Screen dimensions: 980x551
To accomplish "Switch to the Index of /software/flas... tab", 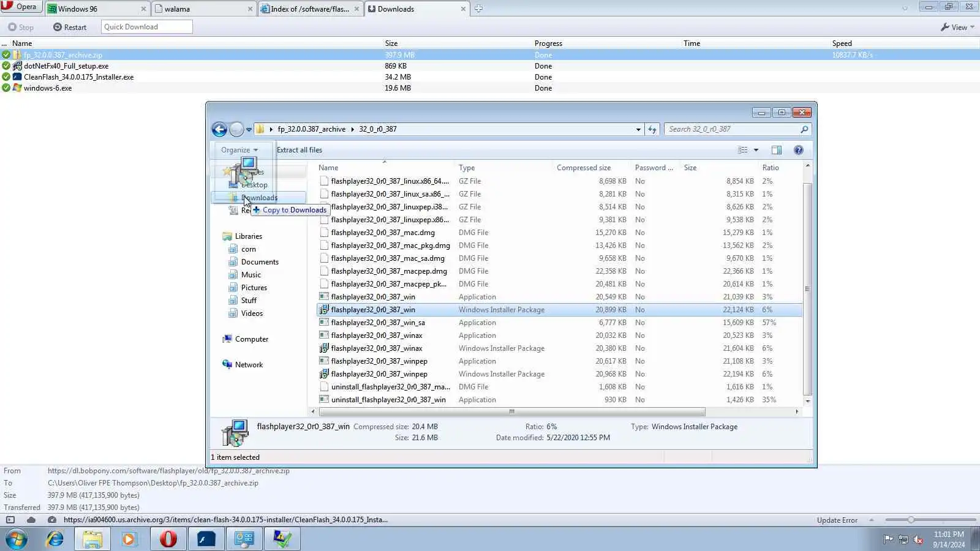I will pyautogui.click(x=311, y=9).
